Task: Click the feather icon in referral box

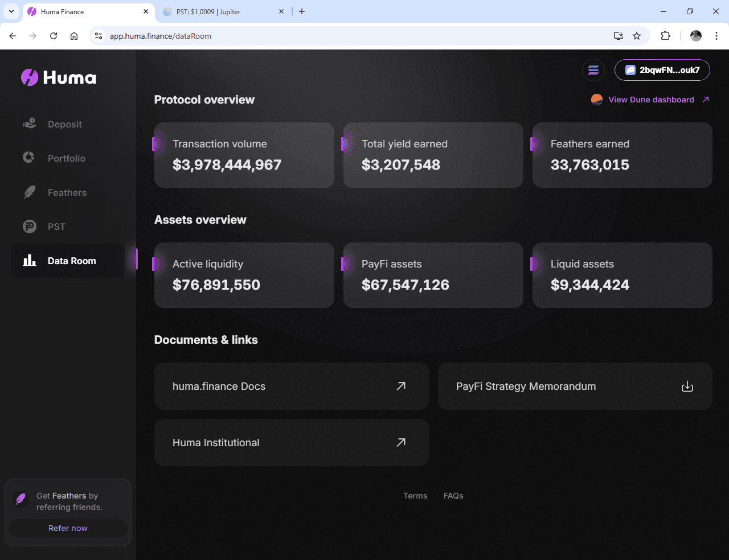Action: 21,499
